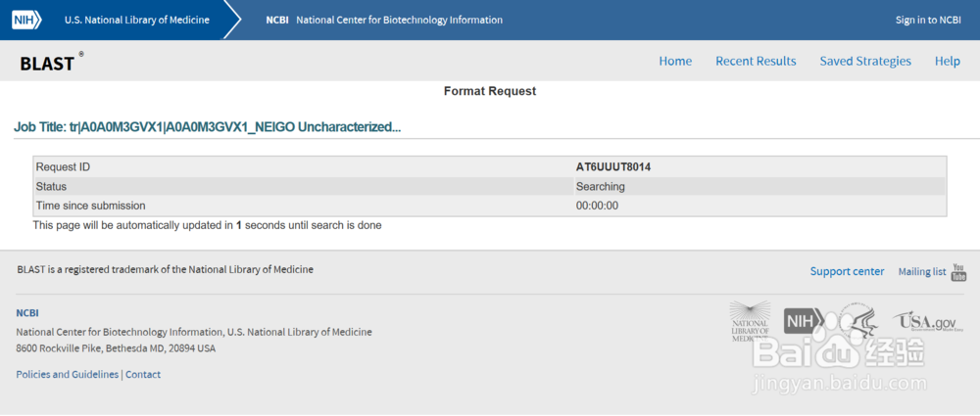Click the Time since submission label

pyautogui.click(x=90, y=206)
